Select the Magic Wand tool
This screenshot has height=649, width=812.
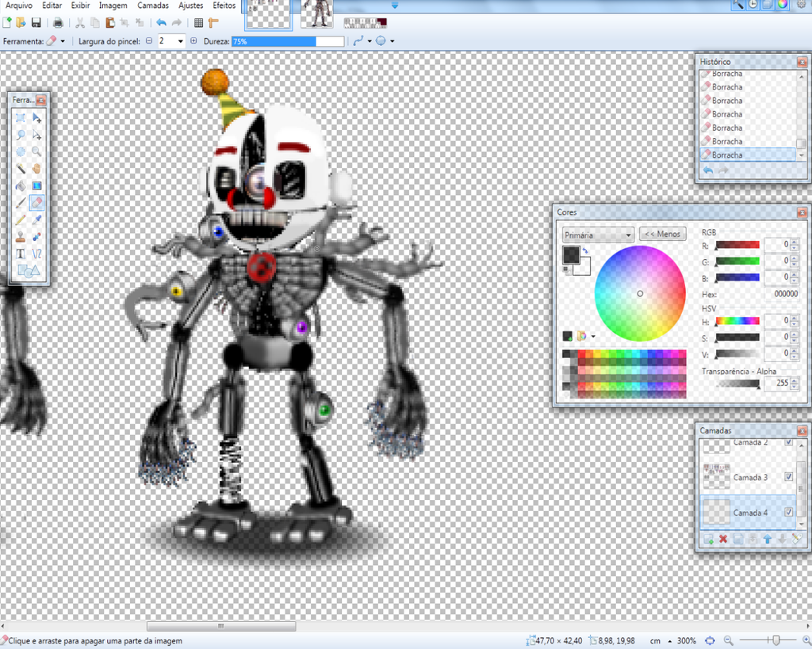point(21,169)
